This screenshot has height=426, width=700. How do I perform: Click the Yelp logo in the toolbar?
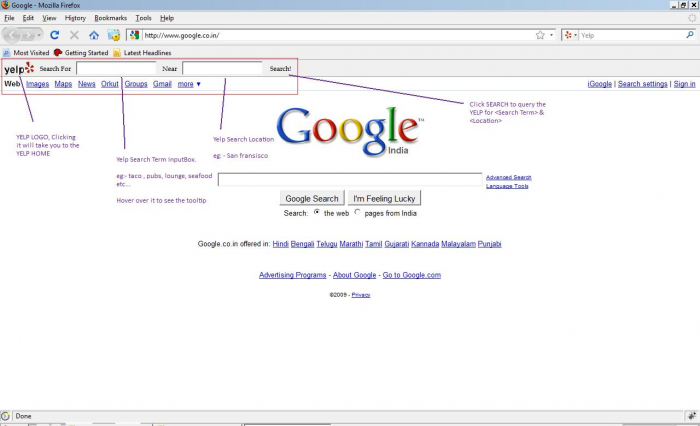coord(19,69)
